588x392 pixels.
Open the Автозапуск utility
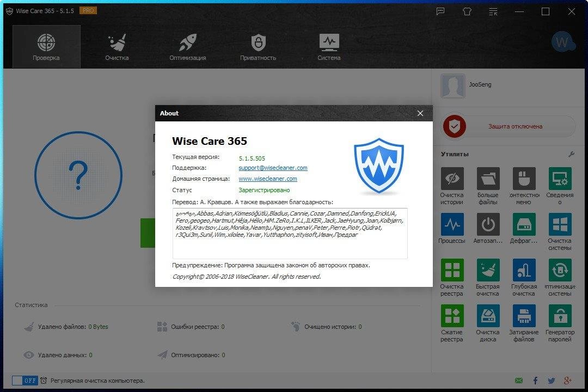488,228
